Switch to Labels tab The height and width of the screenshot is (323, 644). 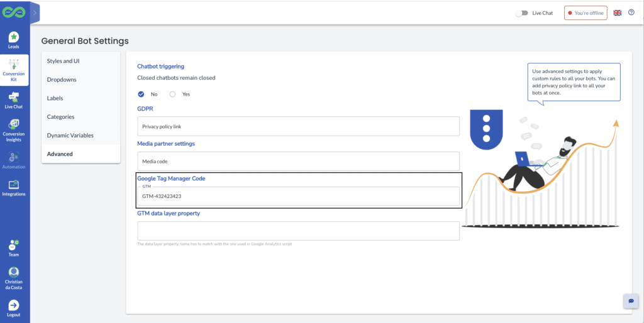coord(81,98)
